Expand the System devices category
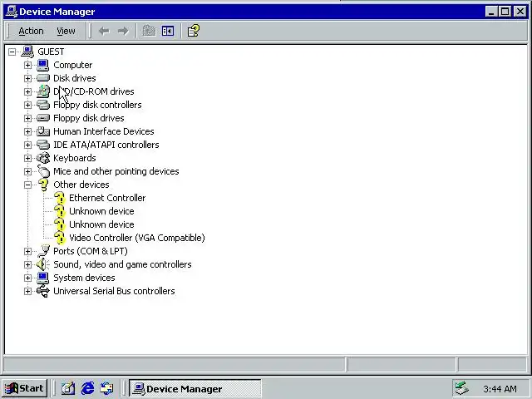The image size is (532, 399). [x=27, y=278]
